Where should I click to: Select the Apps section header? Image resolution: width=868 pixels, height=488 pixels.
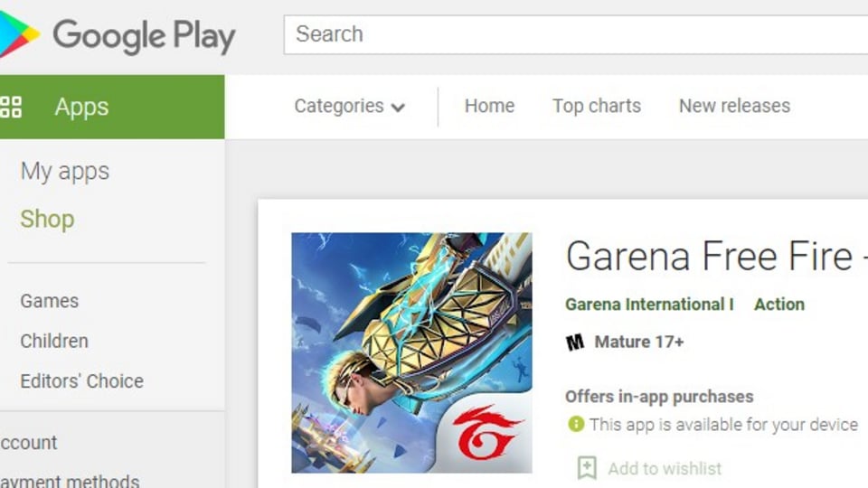tap(112, 107)
